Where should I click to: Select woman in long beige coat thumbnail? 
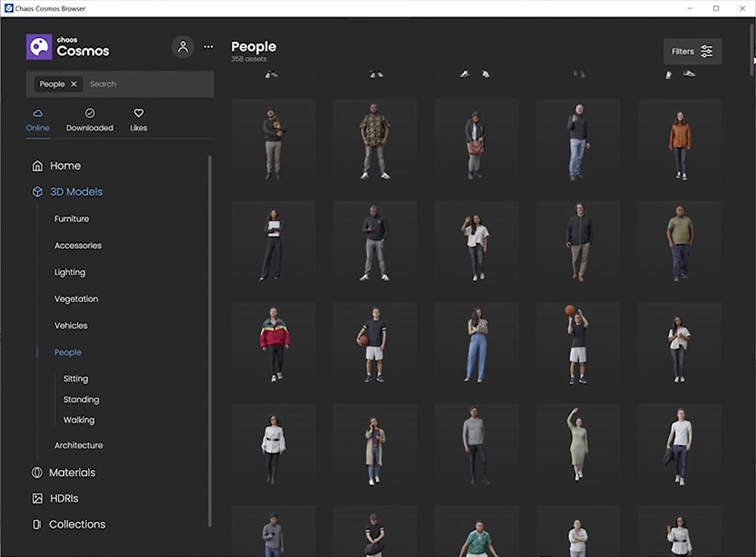click(x=375, y=446)
